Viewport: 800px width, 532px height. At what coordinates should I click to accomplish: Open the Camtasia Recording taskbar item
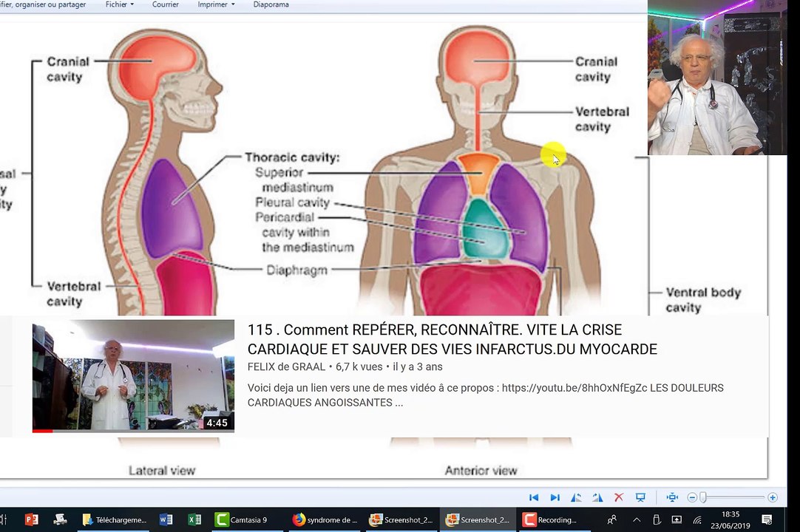tap(555, 519)
